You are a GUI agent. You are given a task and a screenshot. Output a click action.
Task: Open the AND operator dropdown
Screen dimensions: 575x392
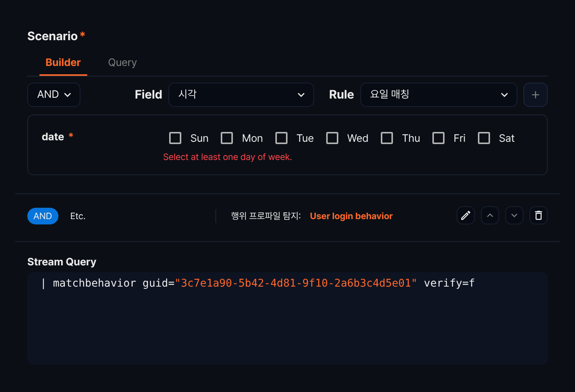point(54,95)
